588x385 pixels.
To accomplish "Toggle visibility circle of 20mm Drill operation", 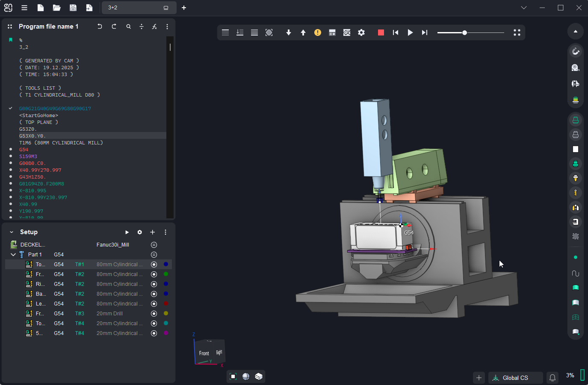I will (154, 314).
